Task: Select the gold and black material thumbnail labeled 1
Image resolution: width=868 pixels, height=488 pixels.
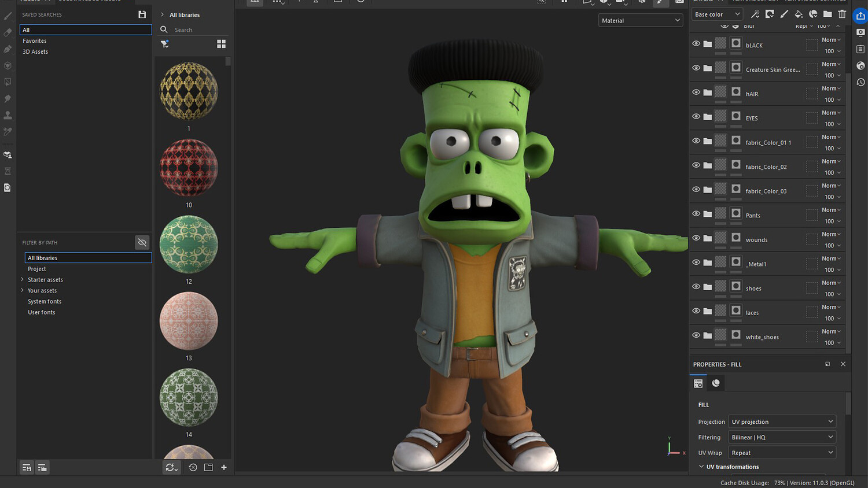Action: [189, 91]
